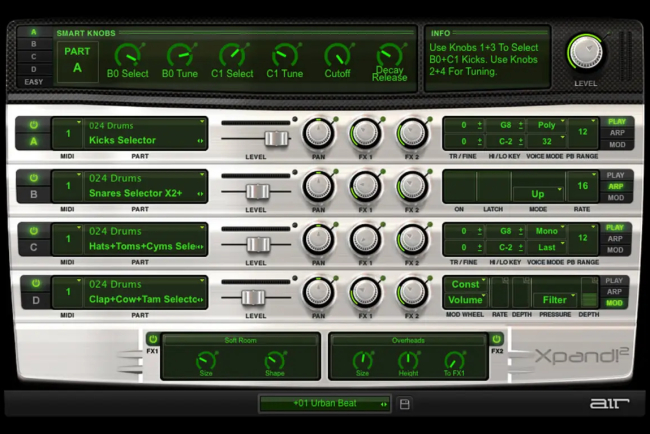Click the C1 Tune smart knob
Image resolution: width=650 pixels, height=434 pixels.
point(284,56)
